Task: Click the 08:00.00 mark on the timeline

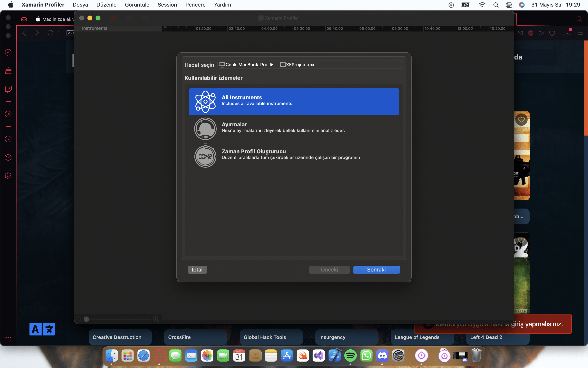Action: pos(367,28)
